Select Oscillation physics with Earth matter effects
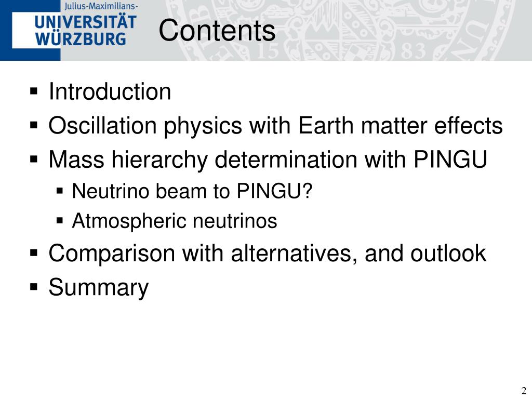The width and height of the screenshot is (532, 399). [275, 126]
